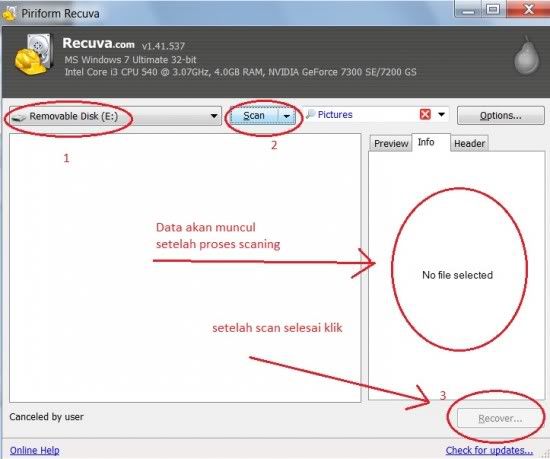Viewport: 550px width, 459px height.
Task: Click the magnifier icon beside Pictures
Action: coord(310,114)
